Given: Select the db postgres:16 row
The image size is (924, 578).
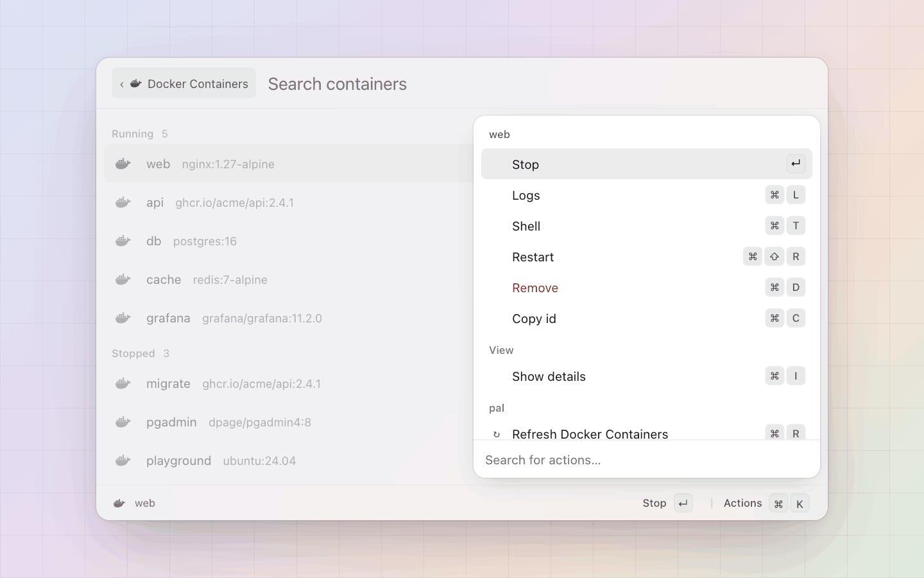Looking at the screenshot, I should coord(289,241).
